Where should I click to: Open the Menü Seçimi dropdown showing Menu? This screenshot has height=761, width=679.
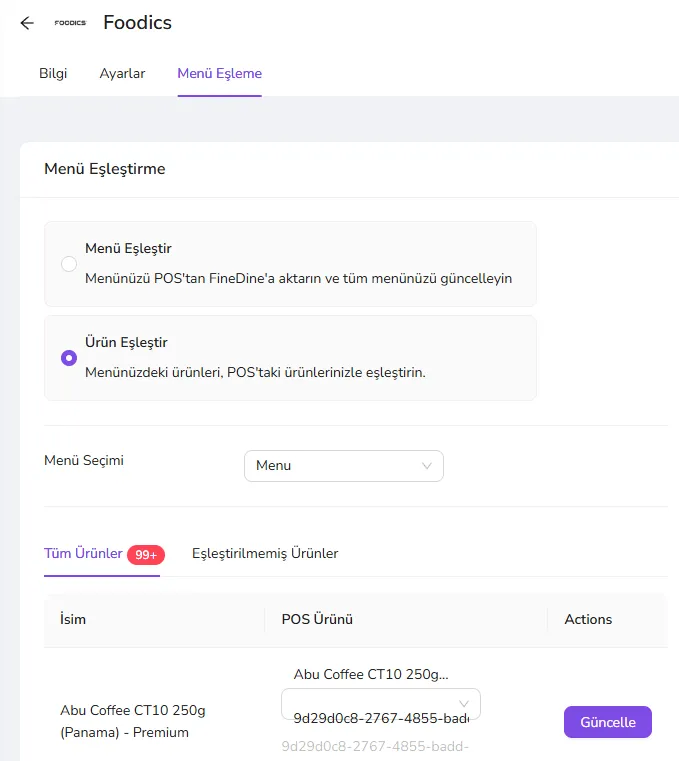coord(344,466)
